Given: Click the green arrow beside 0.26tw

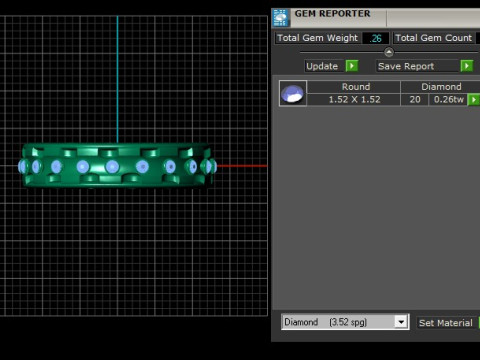Looking at the screenshot, I should [474, 99].
